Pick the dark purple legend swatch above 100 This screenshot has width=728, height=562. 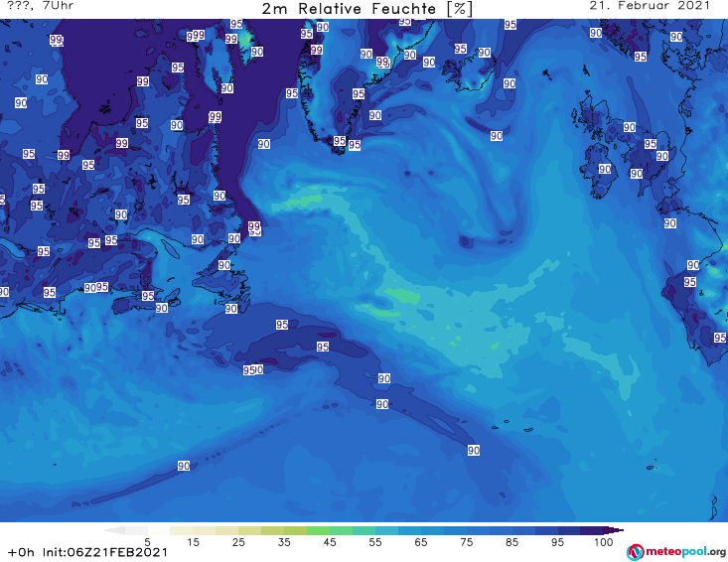592,530
